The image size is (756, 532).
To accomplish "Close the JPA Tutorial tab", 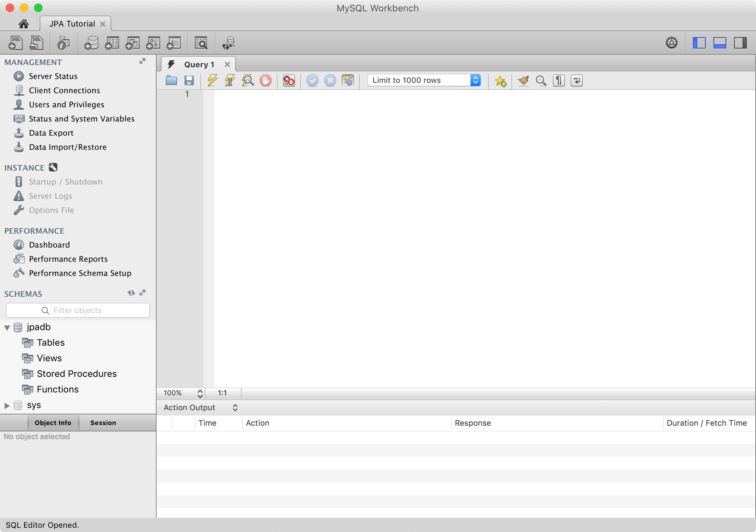I will tap(103, 24).
